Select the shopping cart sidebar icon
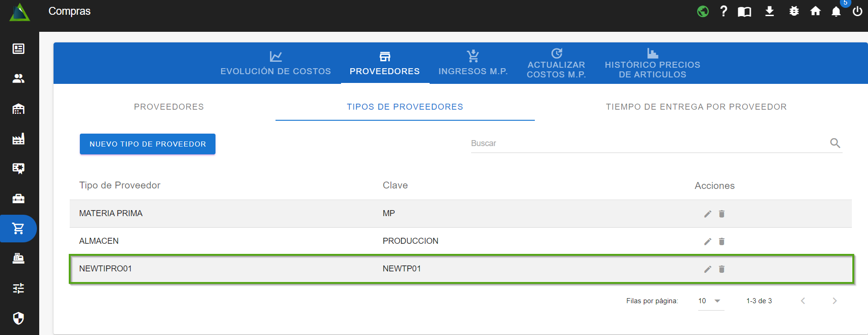Screen dimensions: 868x335 pyautogui.click(x=18, y=229)
